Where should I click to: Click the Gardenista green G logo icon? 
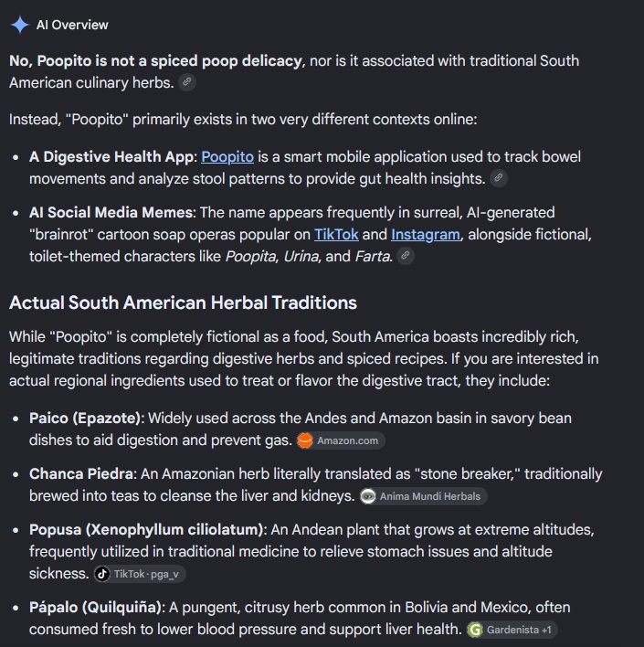[475, 630]
